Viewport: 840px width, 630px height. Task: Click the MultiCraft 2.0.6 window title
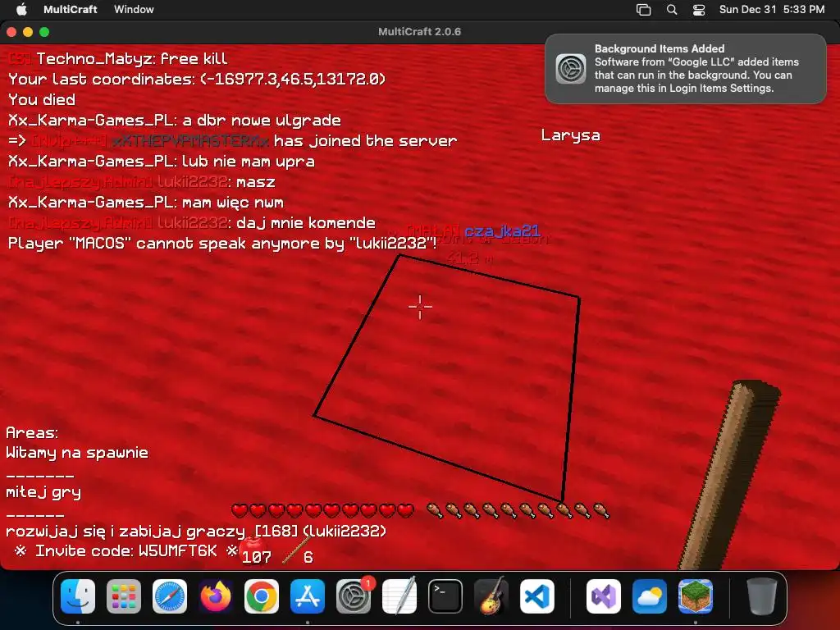[x=419, y=32]
